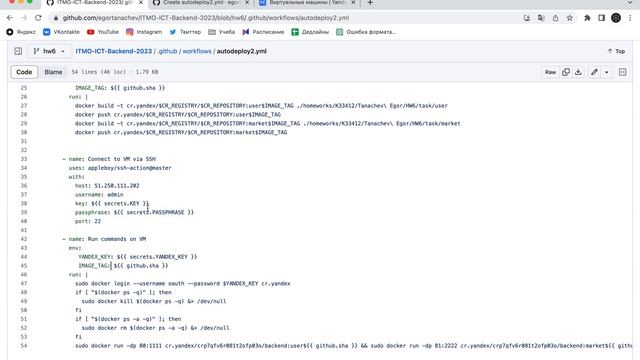
Task: Open the hw6 branch selector dropdown
Action: (49, 51)
